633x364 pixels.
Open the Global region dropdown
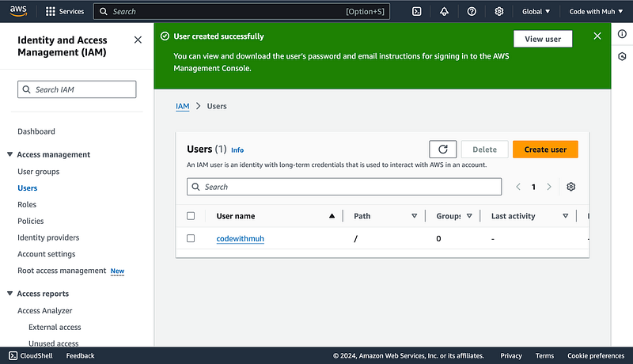click(x=536, y=11)
